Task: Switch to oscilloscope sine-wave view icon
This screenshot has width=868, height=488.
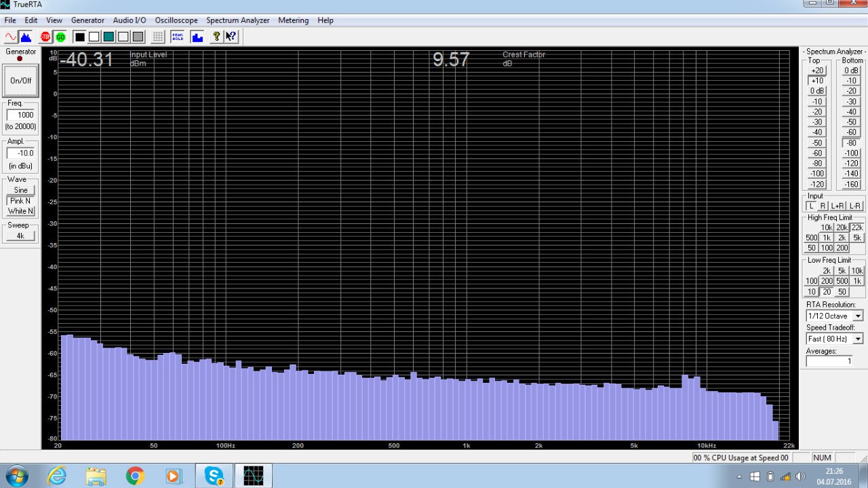Action: point(12,37)
